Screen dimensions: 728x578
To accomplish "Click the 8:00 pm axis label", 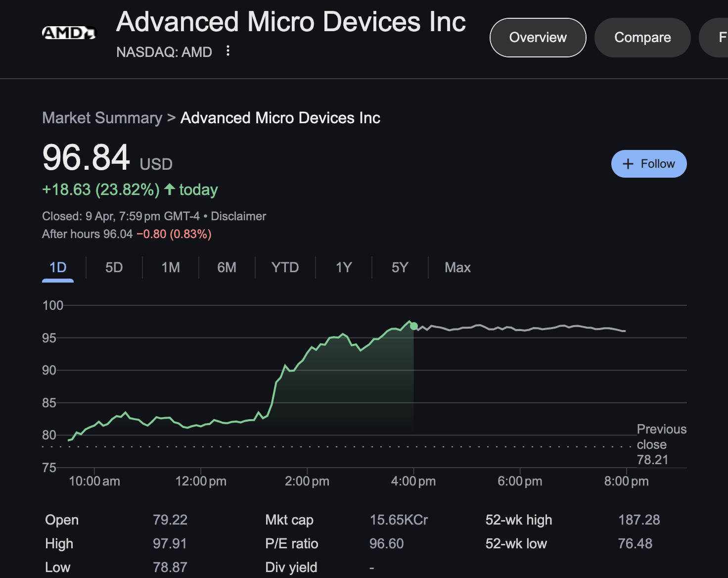I will pos(626,481).
